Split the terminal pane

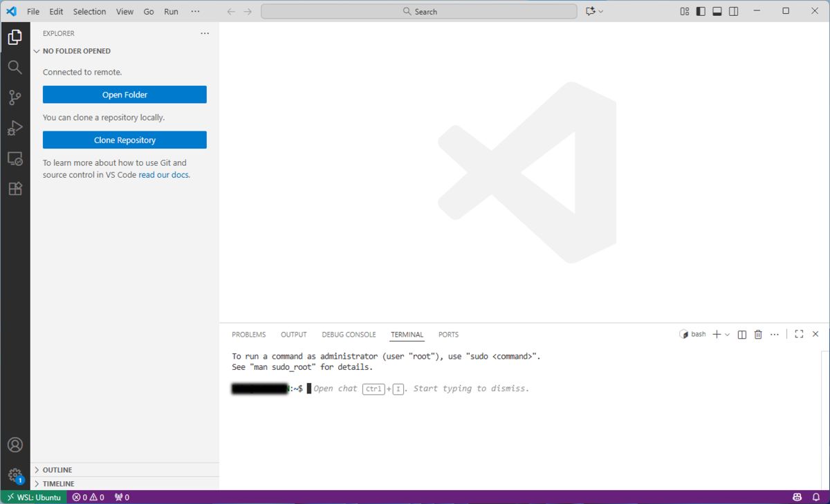tap(742, 335)
